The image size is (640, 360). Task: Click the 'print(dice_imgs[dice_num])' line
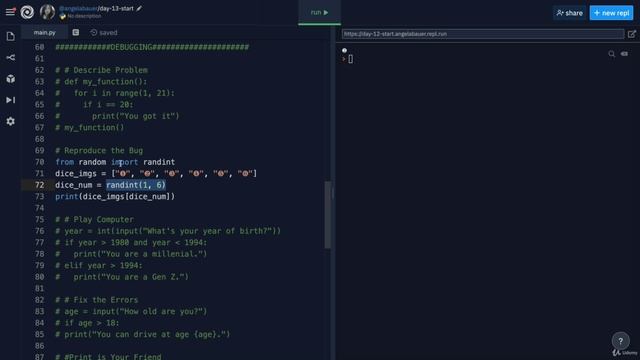115,196
